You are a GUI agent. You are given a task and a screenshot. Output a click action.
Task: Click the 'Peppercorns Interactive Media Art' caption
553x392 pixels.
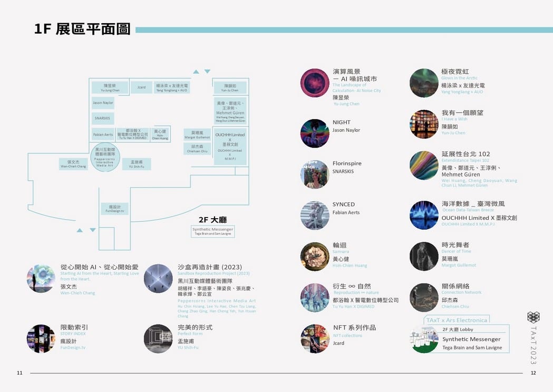[x=217, y=301]
